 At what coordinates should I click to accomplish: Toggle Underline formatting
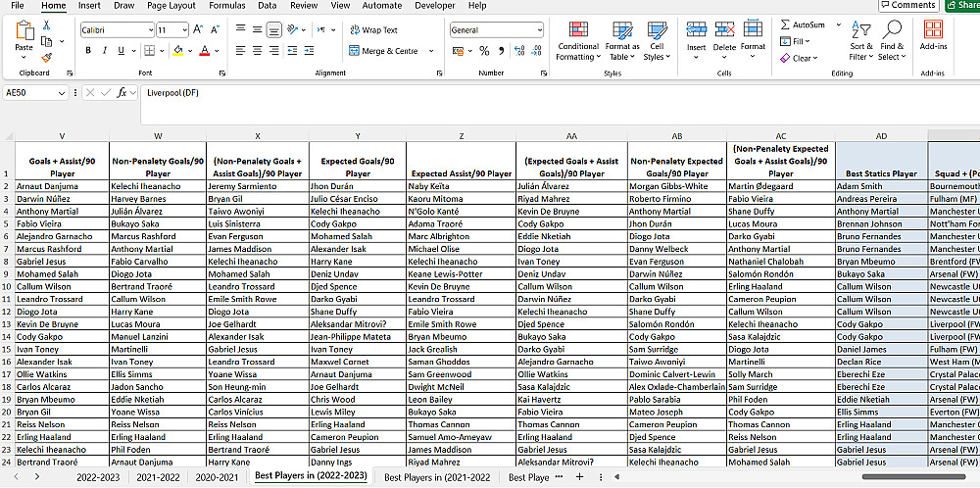coord(121,51)
